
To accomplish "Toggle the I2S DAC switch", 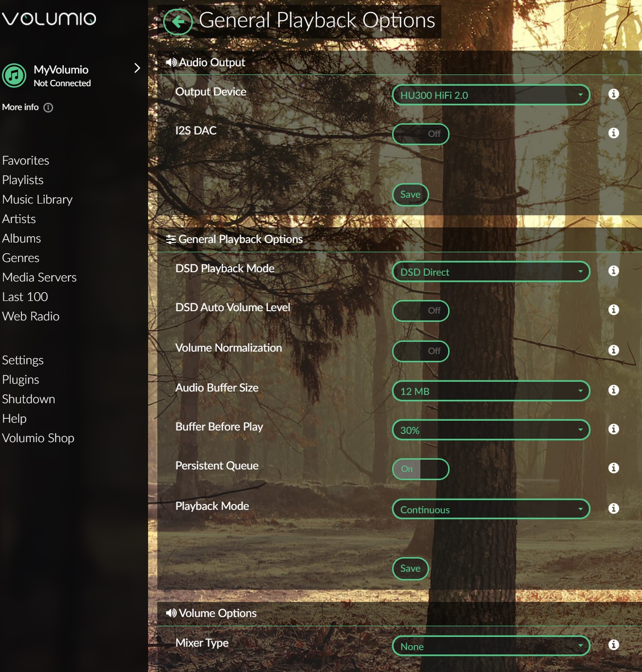I will tap(421, 134).
